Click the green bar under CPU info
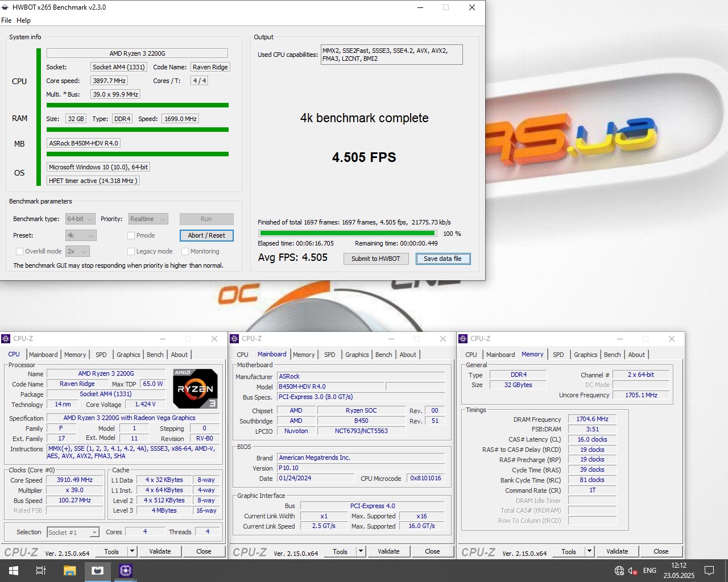The width and height of the screenshot is (728, 582). tap(138, 105)
